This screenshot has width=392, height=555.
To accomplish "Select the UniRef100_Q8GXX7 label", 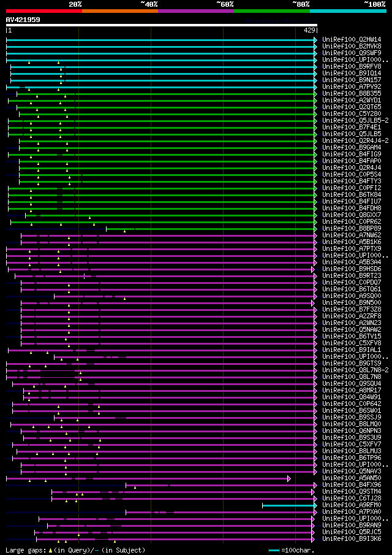I will 352,215.
